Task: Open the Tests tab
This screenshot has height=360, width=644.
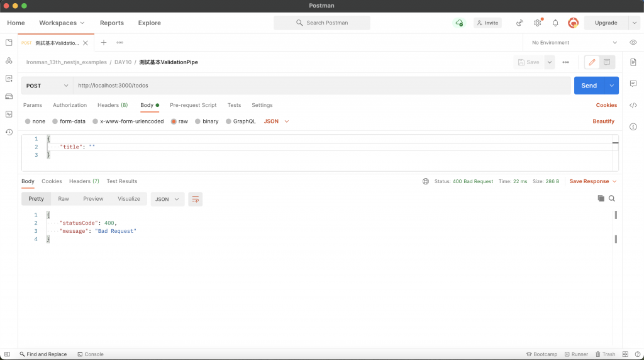Action: click(234, 105)
